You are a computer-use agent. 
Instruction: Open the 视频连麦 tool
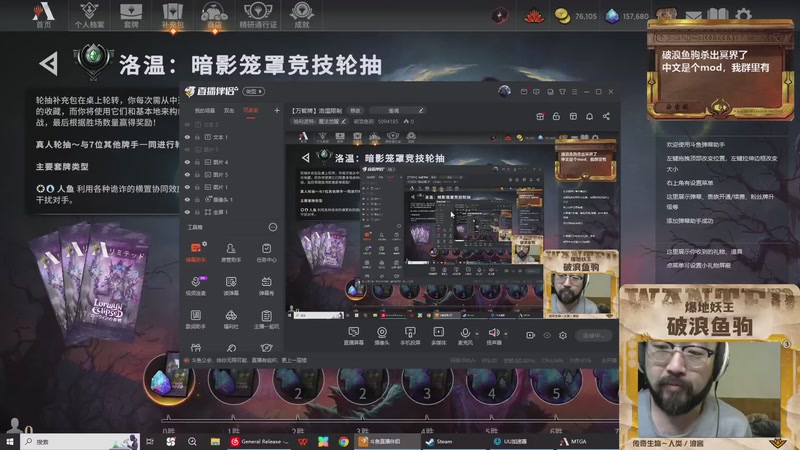196,286
